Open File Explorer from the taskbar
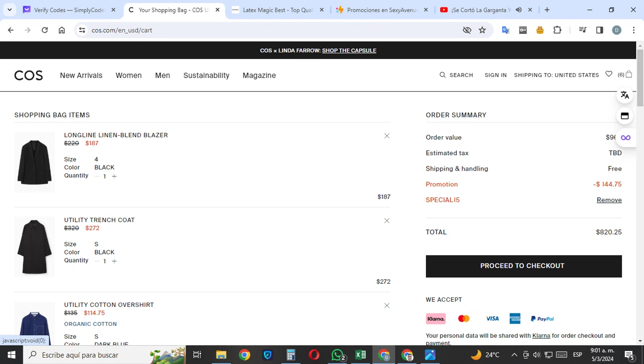 221,355
